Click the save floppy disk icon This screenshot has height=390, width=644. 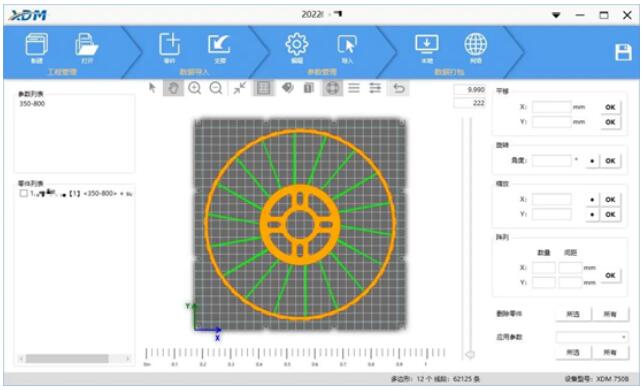tap(623, 52)
